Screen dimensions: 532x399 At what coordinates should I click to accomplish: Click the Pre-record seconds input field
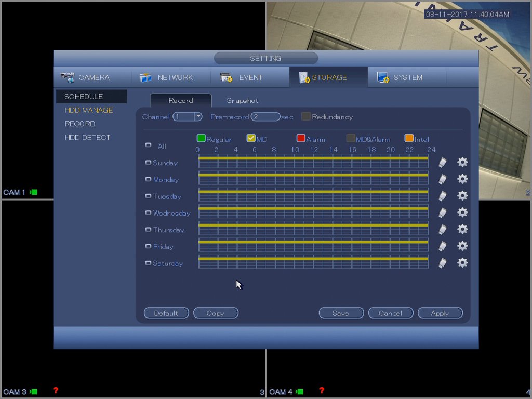point(265,117)
